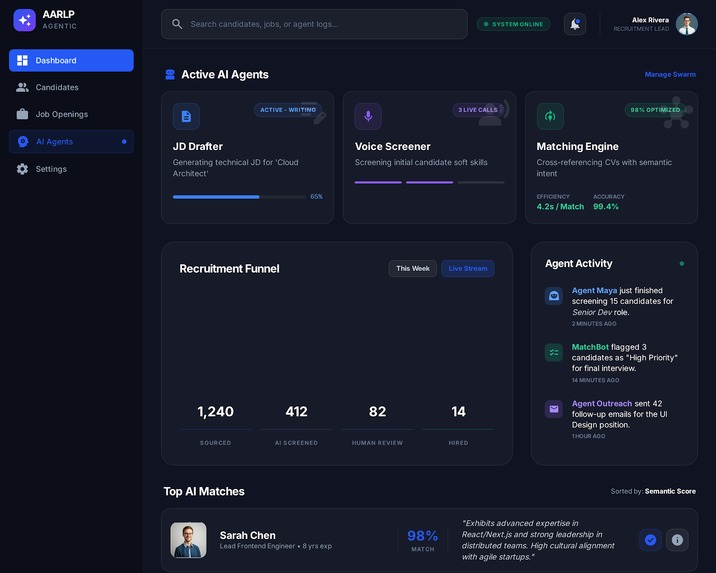Click the 3 Live Calls badge

pos(478,110)
